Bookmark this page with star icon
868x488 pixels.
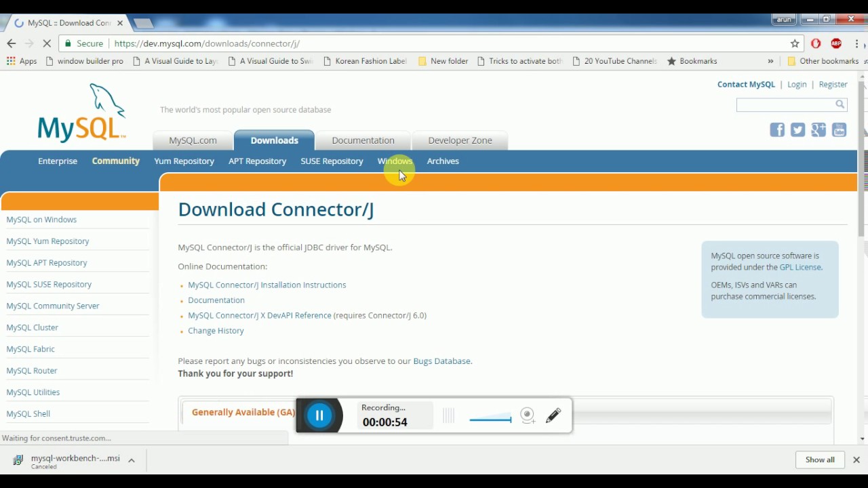tap(795, 43)
